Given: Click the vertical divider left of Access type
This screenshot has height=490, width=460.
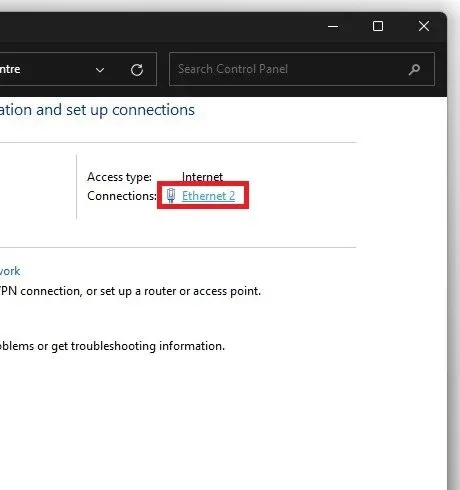Looking at the screenshot, I should 77,187.
